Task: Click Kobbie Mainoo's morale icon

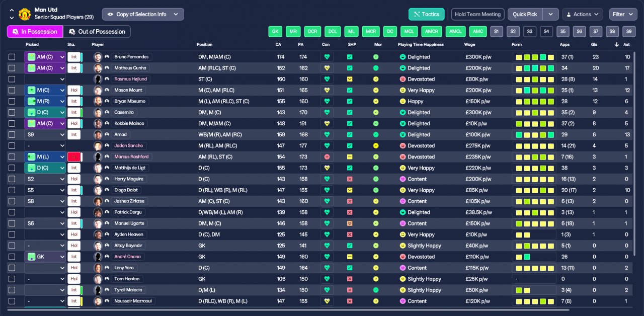Action: (376, 123)
